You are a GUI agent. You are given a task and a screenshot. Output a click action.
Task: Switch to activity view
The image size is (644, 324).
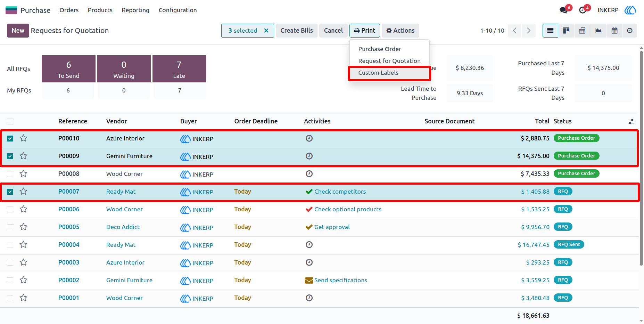[x=630, y=31]
